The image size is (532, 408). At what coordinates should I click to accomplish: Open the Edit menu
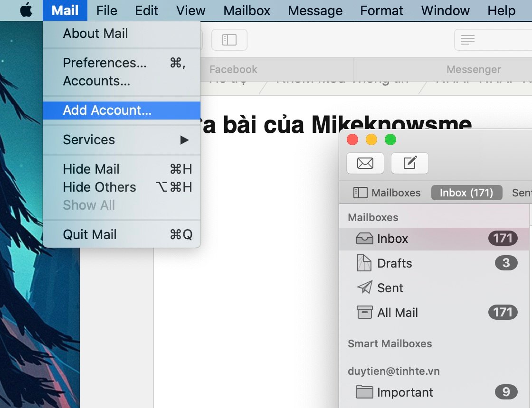point(146,10)
